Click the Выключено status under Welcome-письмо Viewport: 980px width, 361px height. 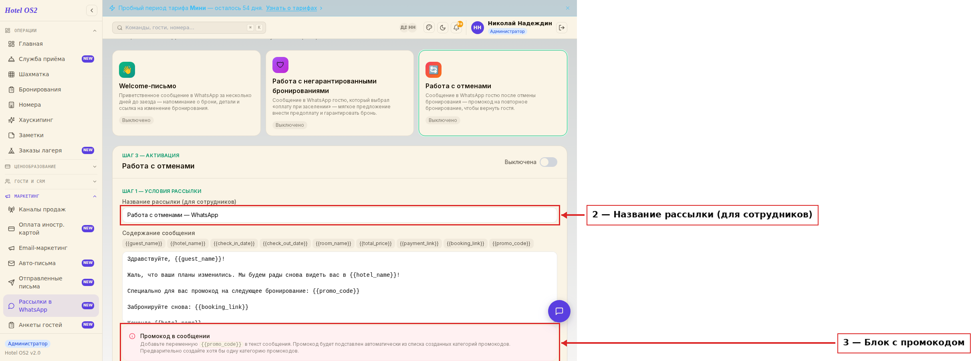click(x=136, y=120)
